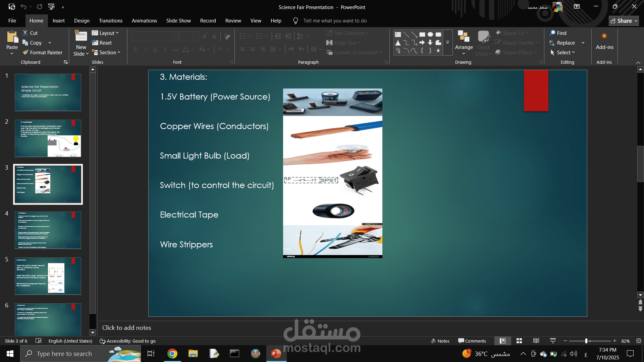
Task: Open Ribbon Display Options
Action: click(x=577, y=6)
